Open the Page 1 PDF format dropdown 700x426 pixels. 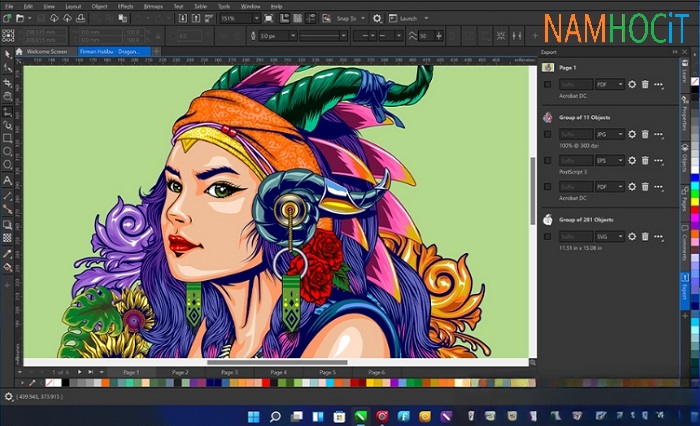(x=609, y=84)
